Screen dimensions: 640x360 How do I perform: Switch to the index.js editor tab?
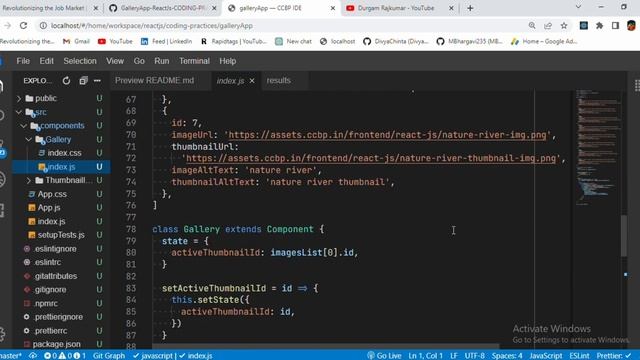pyautogui.click(x=230, y=81)
